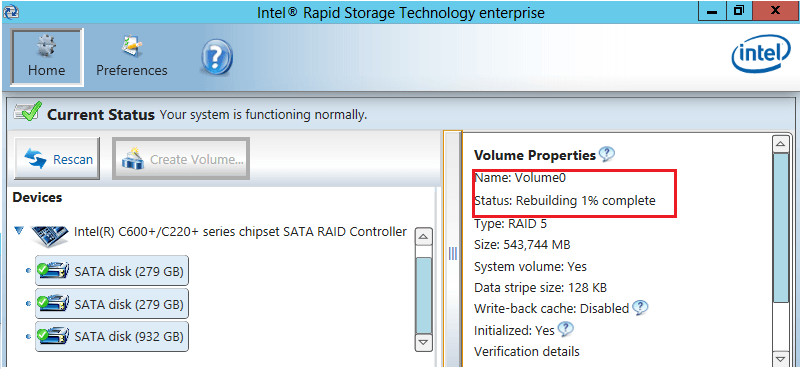The height and width of the screenshot is (369, 801).
Task: Select the second SATA disk (279 GB)
Action: [112, 304]
